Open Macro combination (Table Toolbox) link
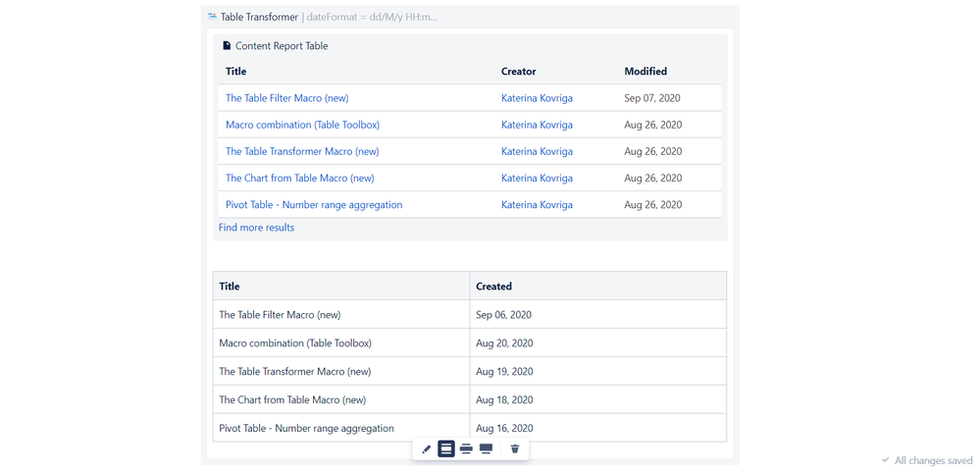 (x=302, y=125)
